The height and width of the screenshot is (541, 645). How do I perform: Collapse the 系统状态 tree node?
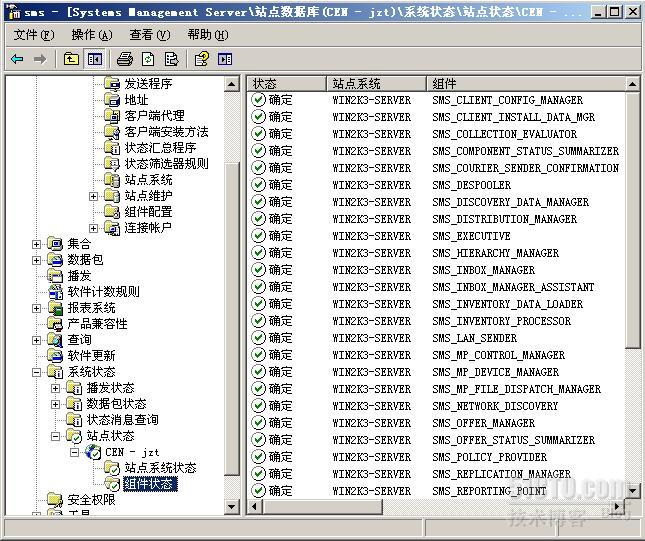click(x=36, y=373)
